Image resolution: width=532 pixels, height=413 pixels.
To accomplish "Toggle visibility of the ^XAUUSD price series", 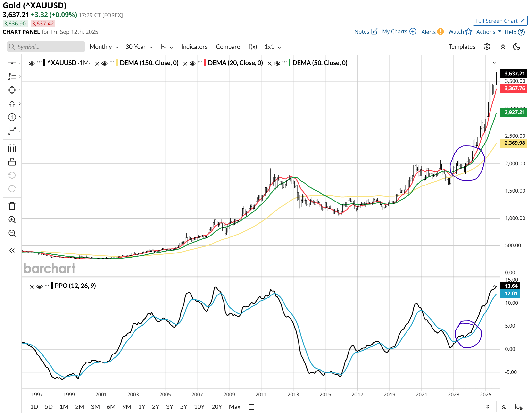I will click(x=31, y=63).
